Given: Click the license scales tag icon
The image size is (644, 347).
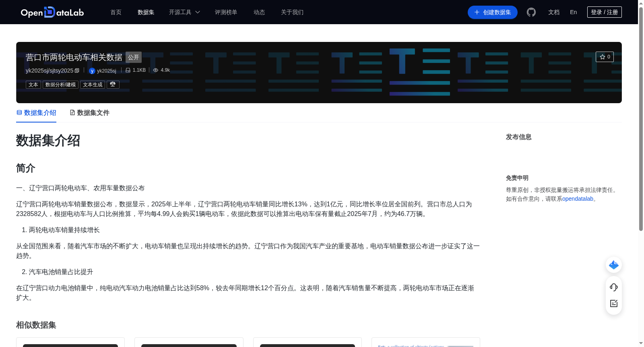Looking at the screenshot, I should 113,85.
